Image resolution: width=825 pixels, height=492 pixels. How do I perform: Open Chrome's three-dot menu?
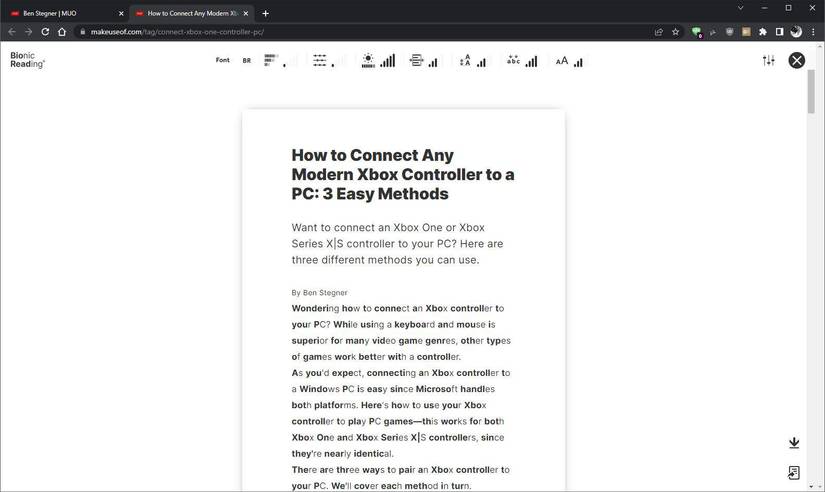point(813,32)
